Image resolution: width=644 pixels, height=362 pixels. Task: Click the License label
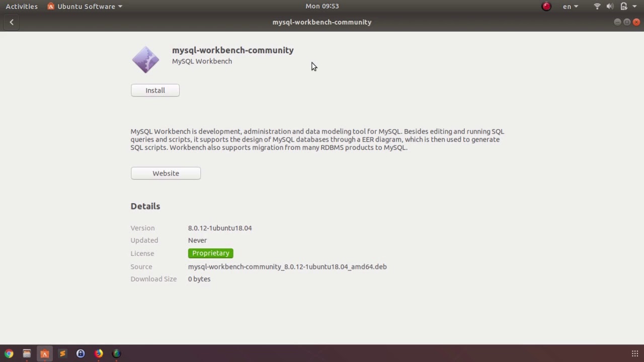(x=142, y=253)
